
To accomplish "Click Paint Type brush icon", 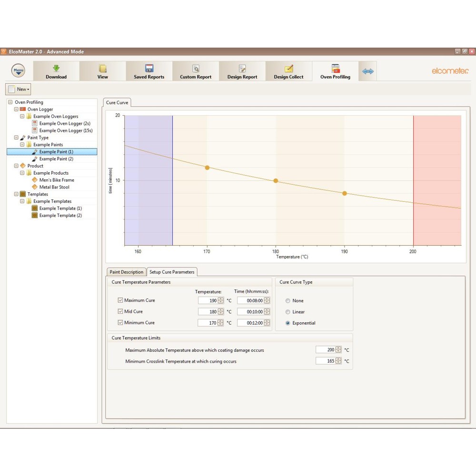I will coord(23,138).
